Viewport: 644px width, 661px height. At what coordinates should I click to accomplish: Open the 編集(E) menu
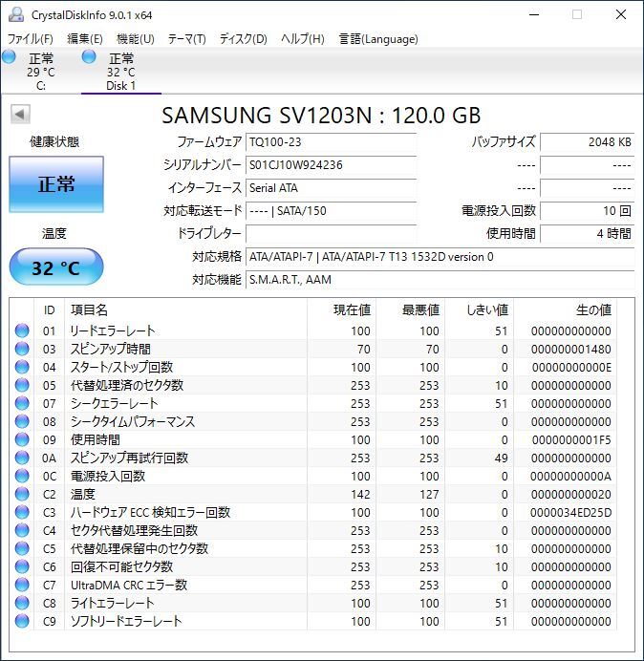pyautogui.click(x=85, y=39)
